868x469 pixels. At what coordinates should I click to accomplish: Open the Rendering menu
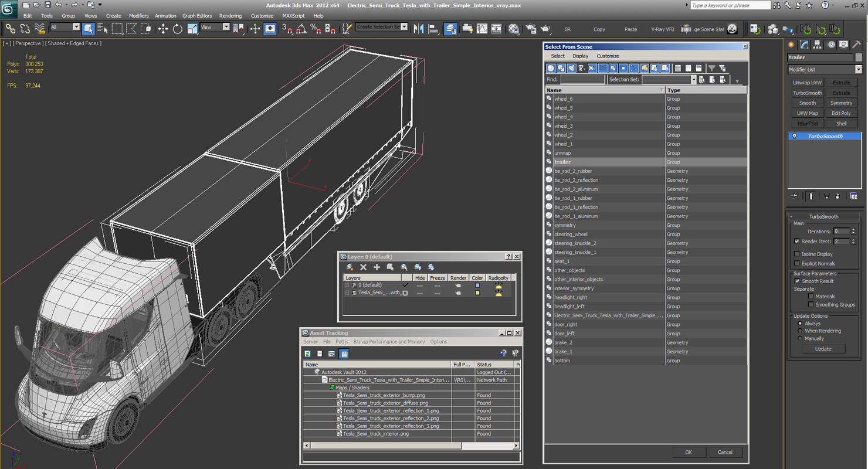click(230, 16)
